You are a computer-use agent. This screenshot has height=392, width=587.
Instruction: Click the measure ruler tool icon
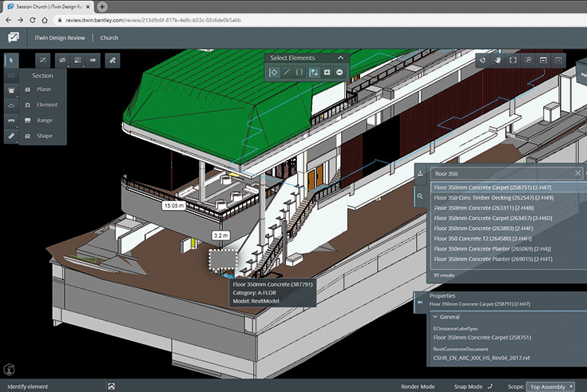(x=12, y=137)
